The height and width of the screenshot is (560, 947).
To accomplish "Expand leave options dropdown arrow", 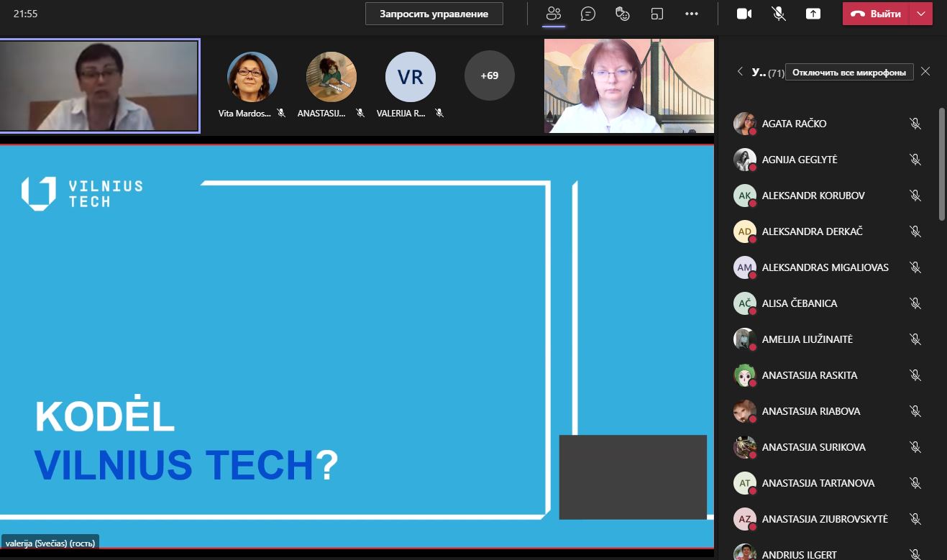I will tap(921, 14).
